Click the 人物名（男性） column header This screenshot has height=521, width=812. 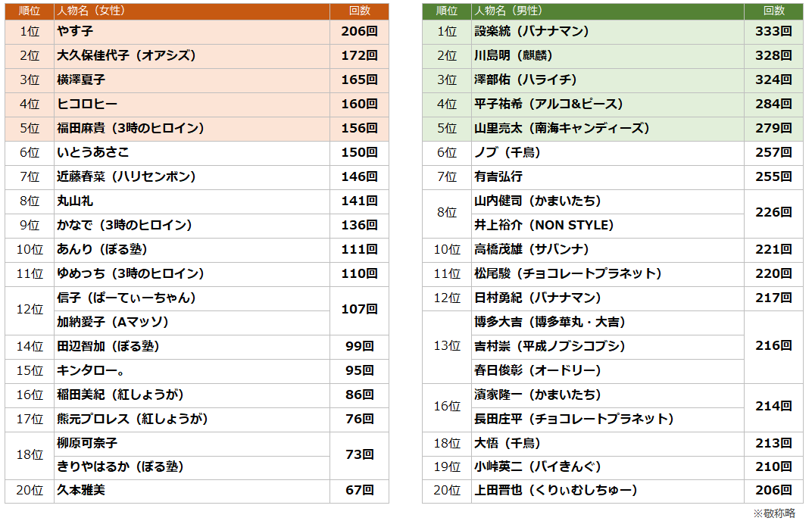click(x=607, y=11)
